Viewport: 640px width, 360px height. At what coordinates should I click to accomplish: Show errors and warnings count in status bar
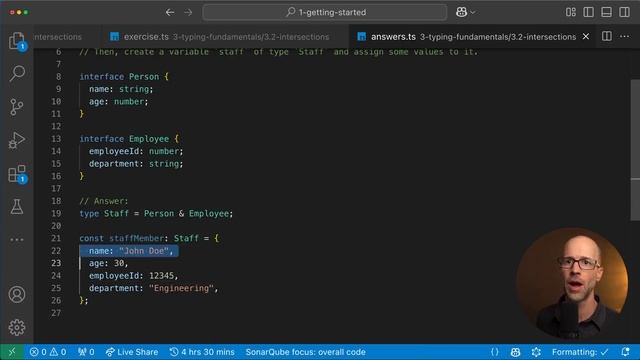(x=48, y=352)
